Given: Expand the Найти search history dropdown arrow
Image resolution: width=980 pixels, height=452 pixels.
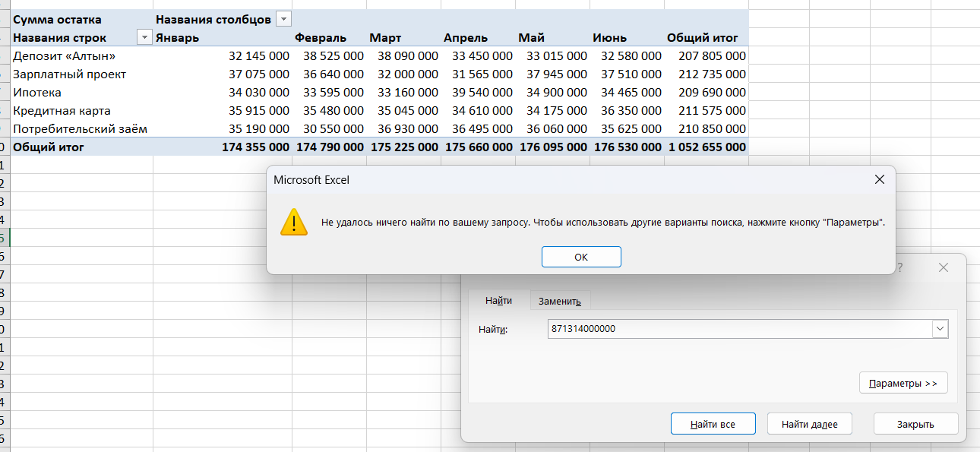Looking at the screenshot, I should click(940, 329).
